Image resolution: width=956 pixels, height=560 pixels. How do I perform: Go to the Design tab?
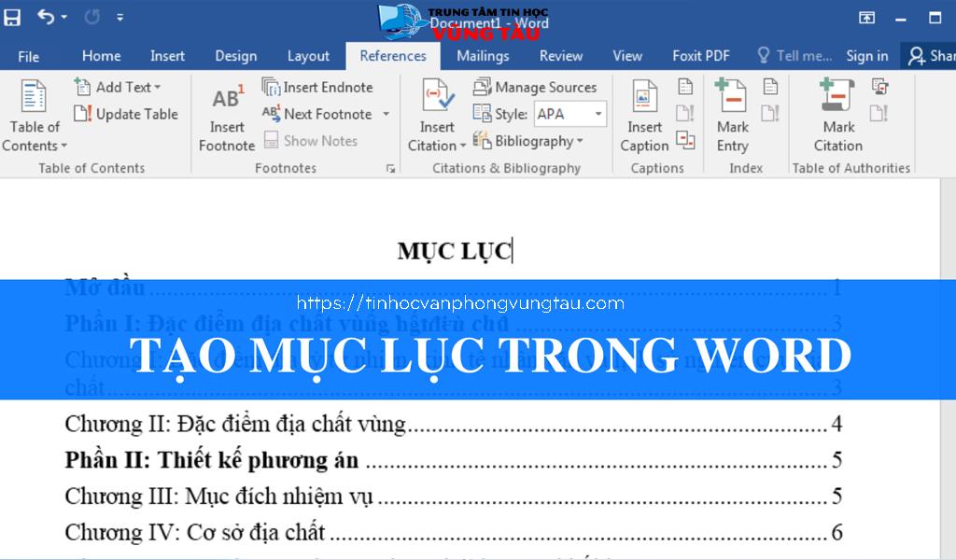[x=236, y=56]
